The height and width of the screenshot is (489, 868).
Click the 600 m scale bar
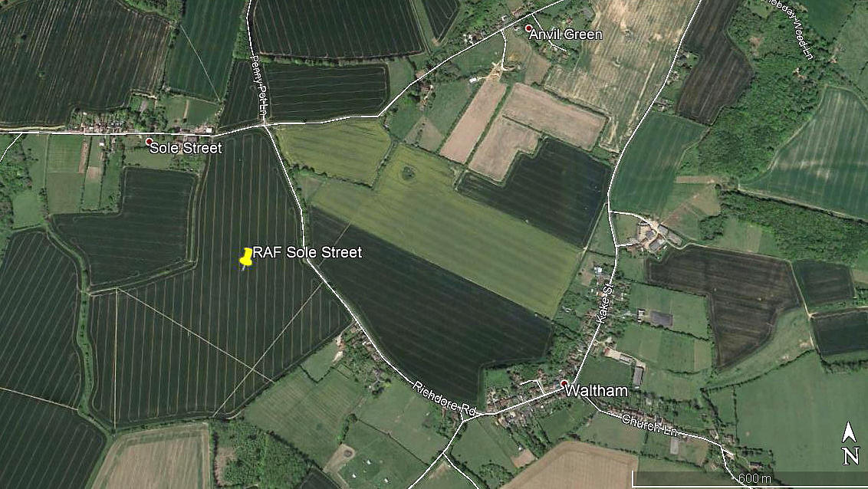[750, 478]
